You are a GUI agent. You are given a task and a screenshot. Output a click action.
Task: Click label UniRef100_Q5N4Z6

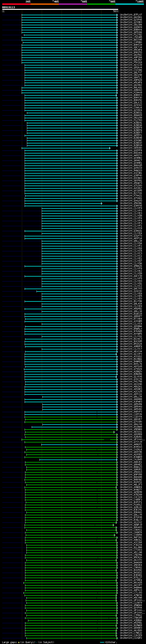(131, 266)
